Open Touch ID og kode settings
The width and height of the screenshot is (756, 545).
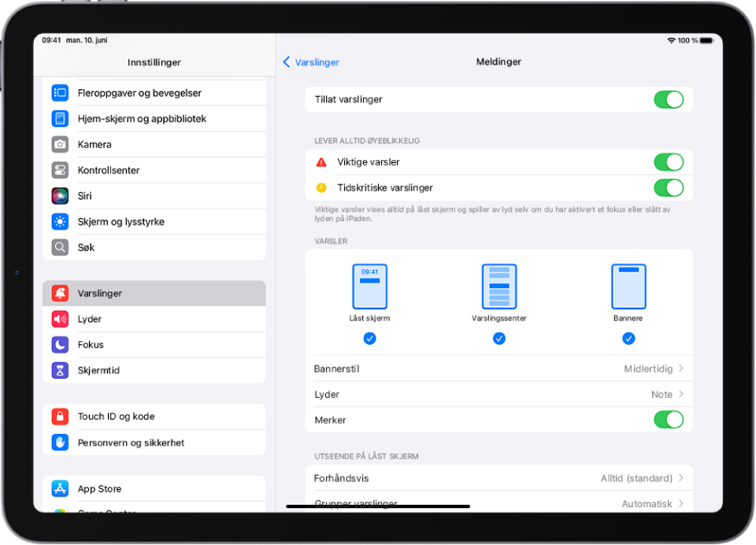click(x=154, y=416)
